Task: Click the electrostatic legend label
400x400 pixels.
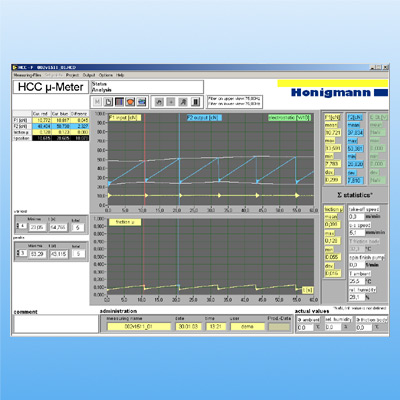Action: tap(289, 118)
